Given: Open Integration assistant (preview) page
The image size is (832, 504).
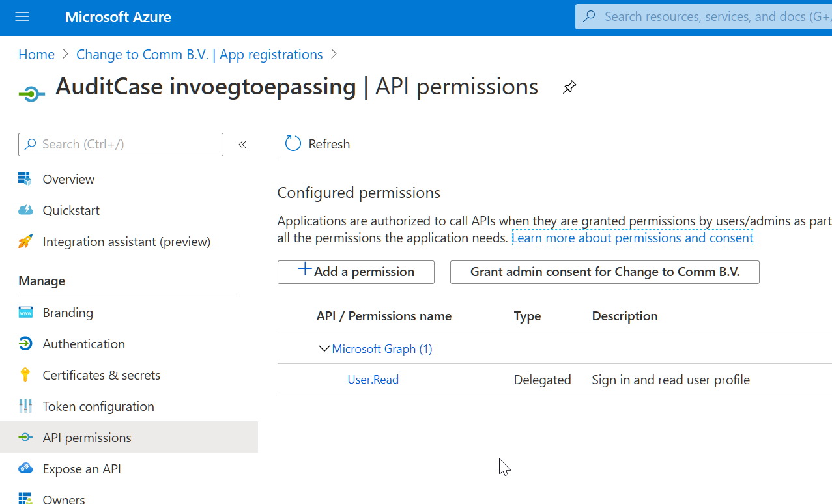Looking at the screenshot, I should [x=126, y=242].
